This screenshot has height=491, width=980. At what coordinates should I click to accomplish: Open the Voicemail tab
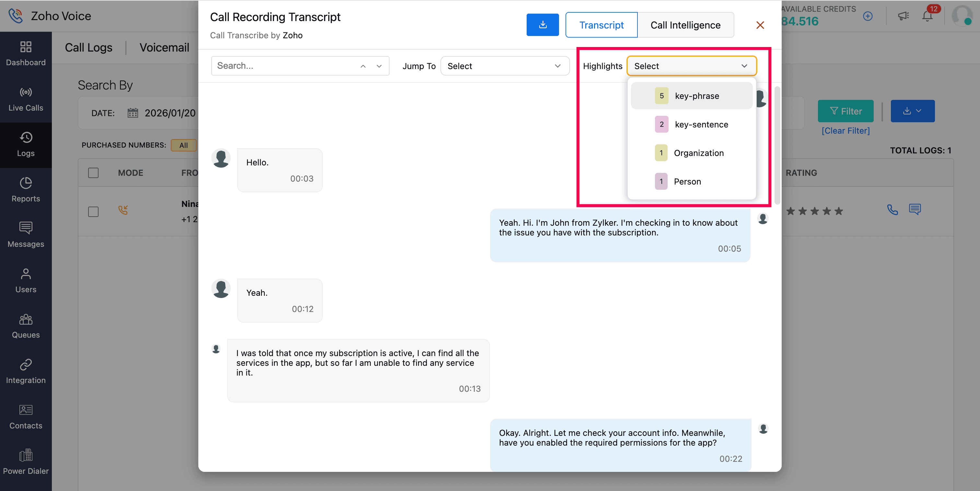pos(164,48)
